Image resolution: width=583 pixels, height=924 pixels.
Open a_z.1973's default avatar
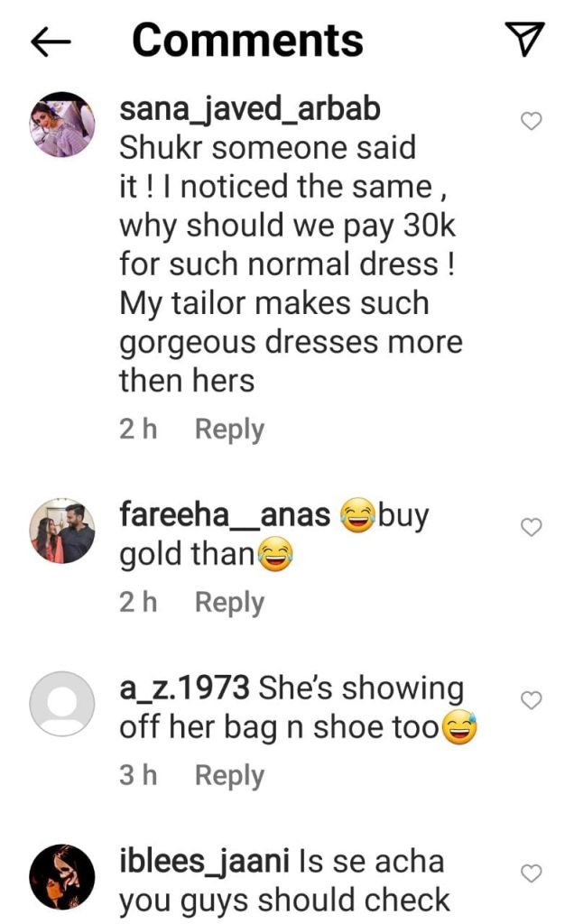click(x=62, y=704)
